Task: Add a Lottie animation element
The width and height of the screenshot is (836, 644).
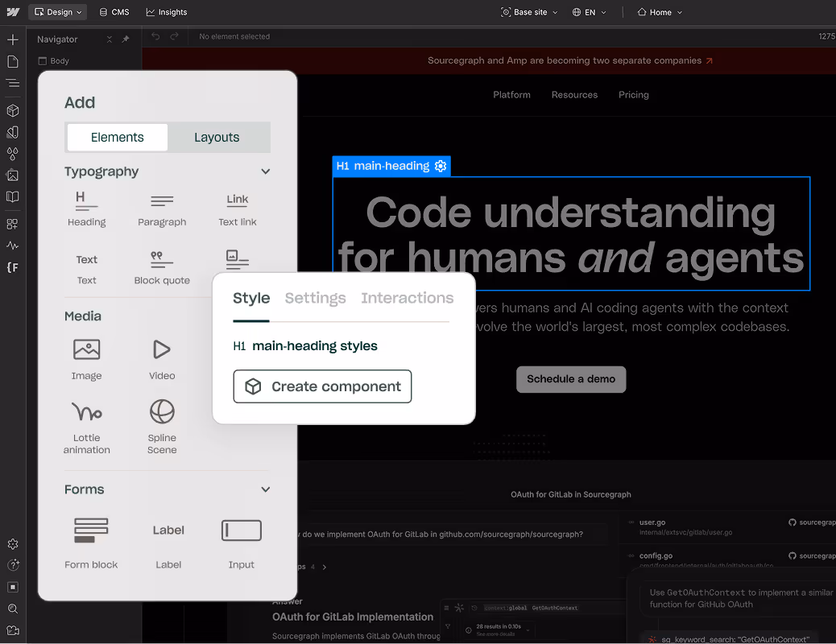Action: [x=86, y=427]
